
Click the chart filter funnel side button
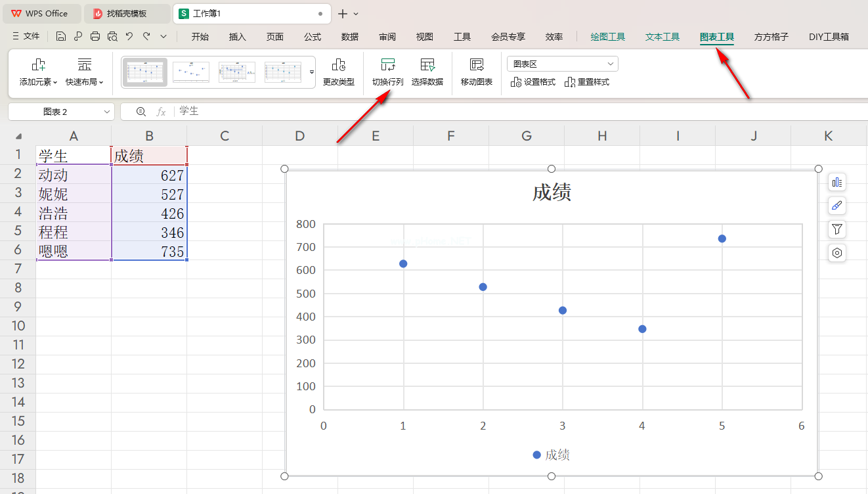pyautogui.click(x=836, y=229)
